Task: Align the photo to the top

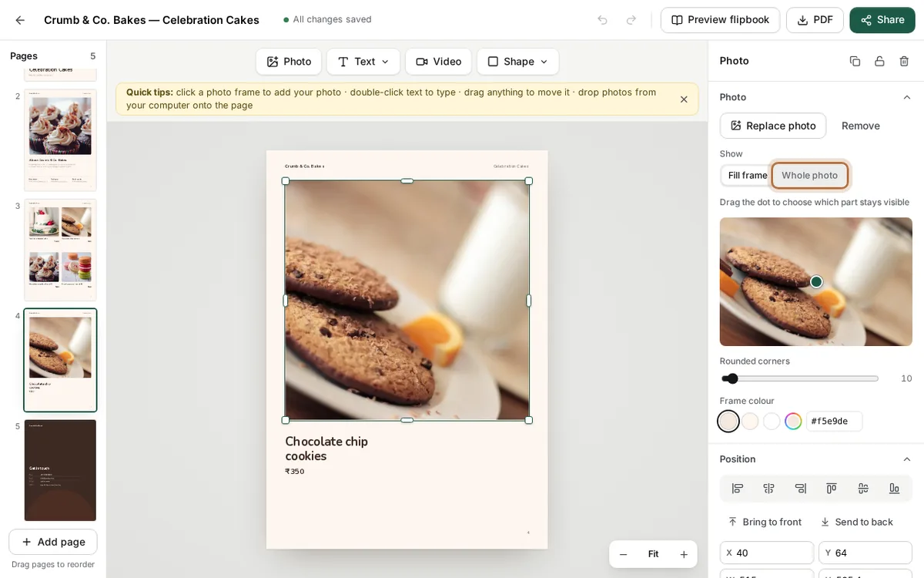Action: tap(832, 488)
